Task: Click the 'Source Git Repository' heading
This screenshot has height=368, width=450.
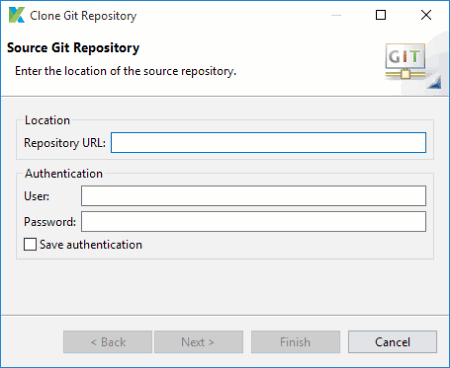Action: (73, 48)
